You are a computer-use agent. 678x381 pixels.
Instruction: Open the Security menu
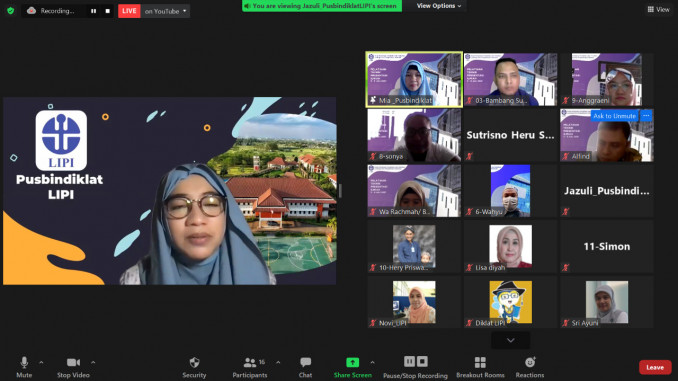pyautogui.click(x=194, y=368)
